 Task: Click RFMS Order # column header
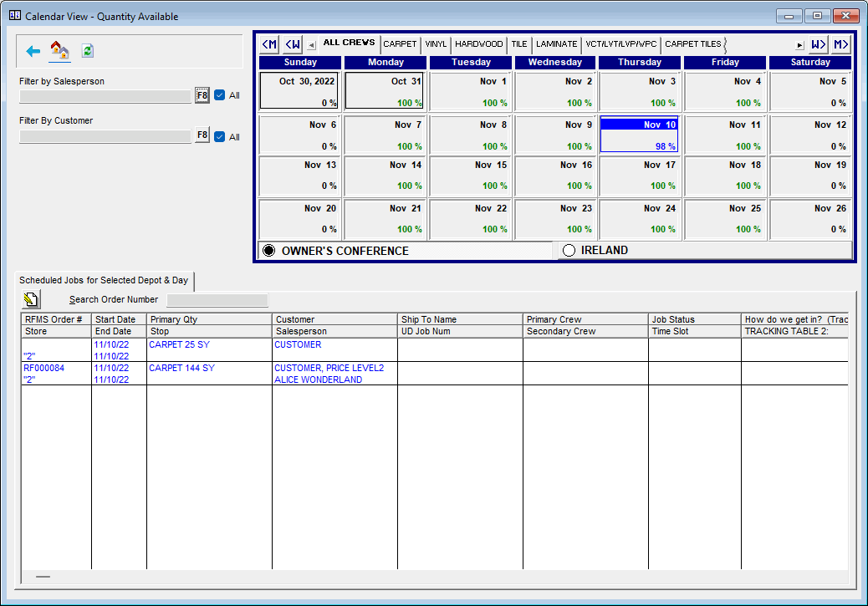tap(56, 319)
